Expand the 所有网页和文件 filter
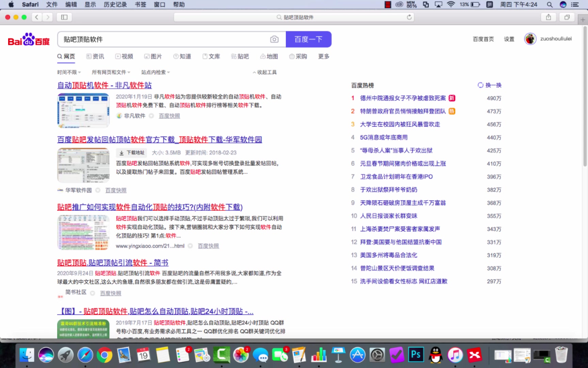Screen dimensions: 588x368 pyautogui.click(x=111, y=72)
